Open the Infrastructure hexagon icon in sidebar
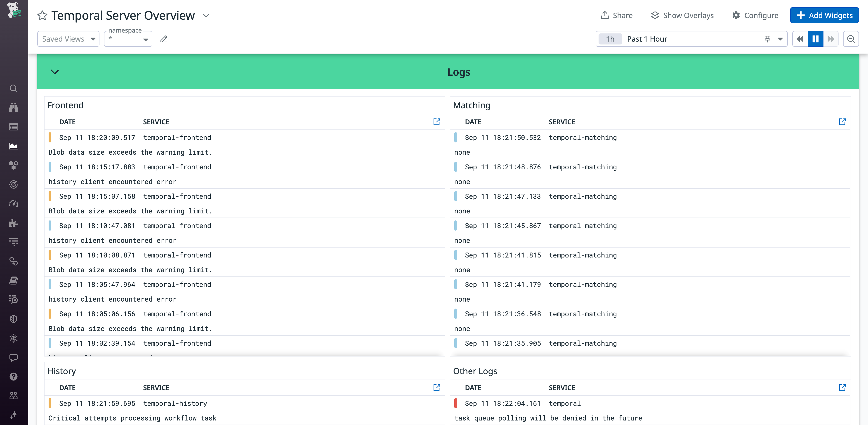 tap(14, 165)
